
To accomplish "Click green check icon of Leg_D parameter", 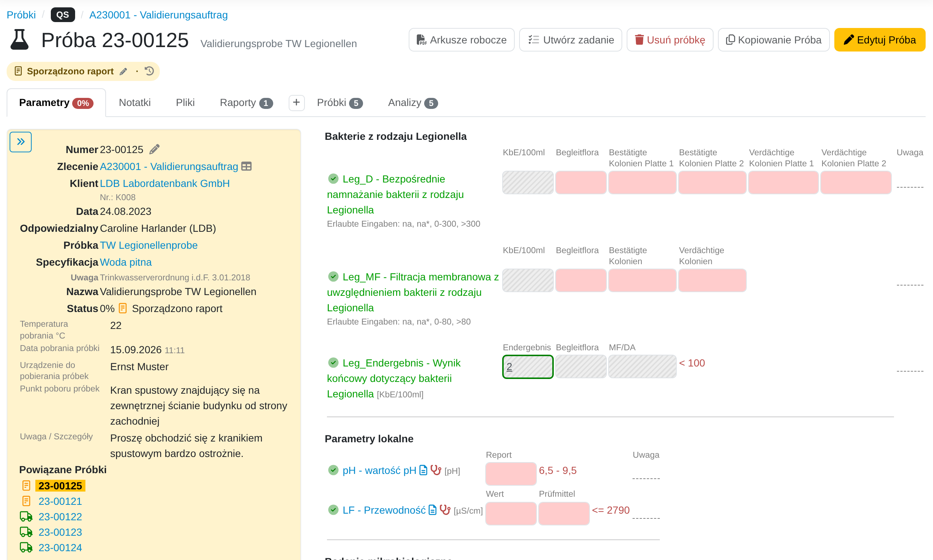I will 333,178.
